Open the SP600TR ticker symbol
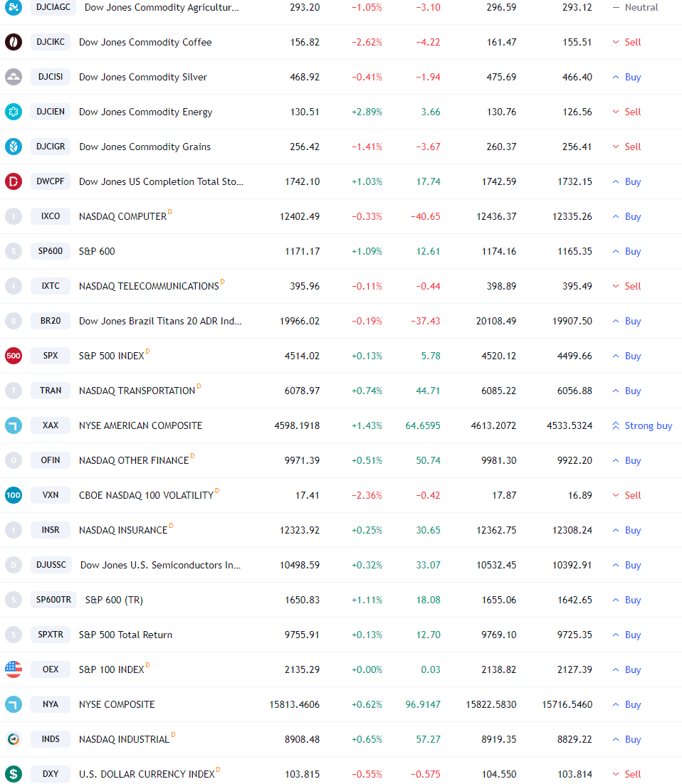The height and width of the screenshot is (784, 682). coord(53,600)
